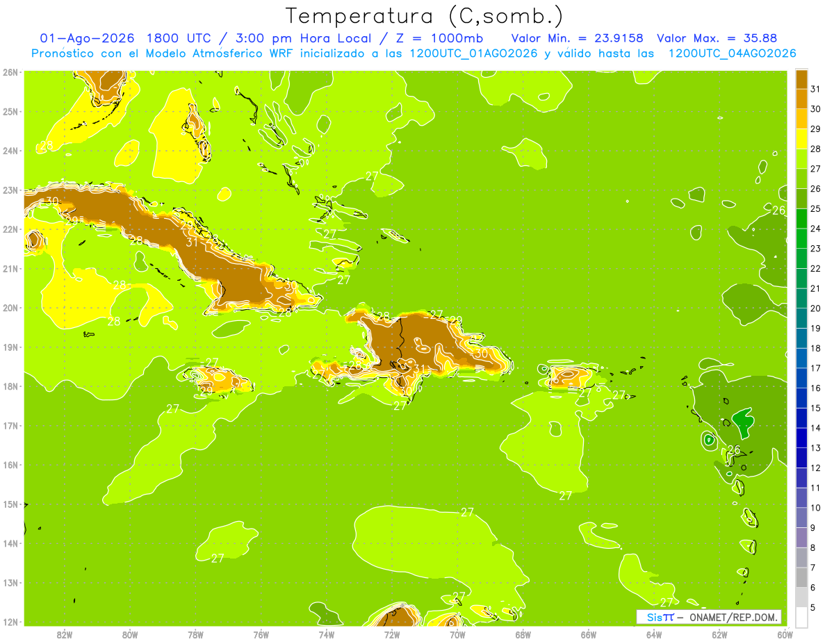The height and width of the screenshot is (644, 834).
Task: Click the date '01-Ago-2026' in the header
Action: 88,38
